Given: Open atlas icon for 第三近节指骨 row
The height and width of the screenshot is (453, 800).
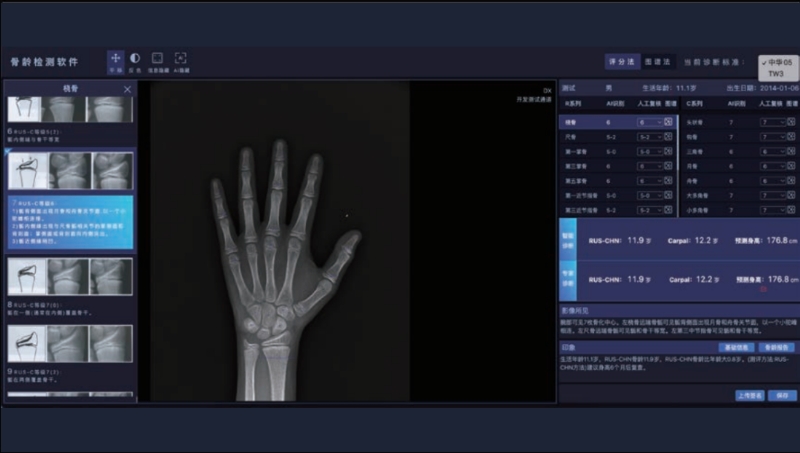Looking at the screenshot, I should pos(668,210).
